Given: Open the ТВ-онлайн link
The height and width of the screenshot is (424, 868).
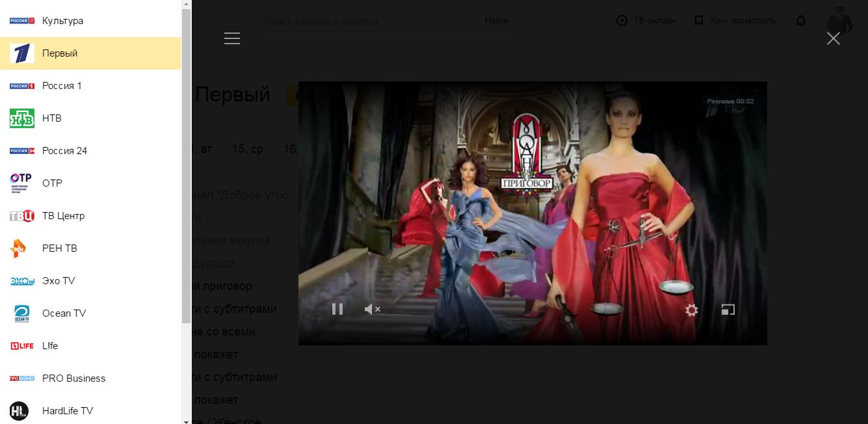Looking at the screenshot, I should 646,21.
